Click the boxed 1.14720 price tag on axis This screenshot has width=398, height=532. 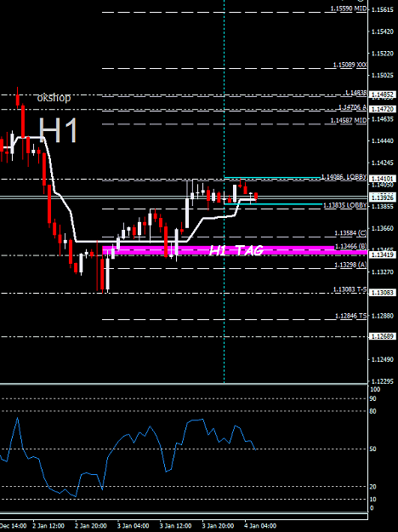[x=383, y=109]
